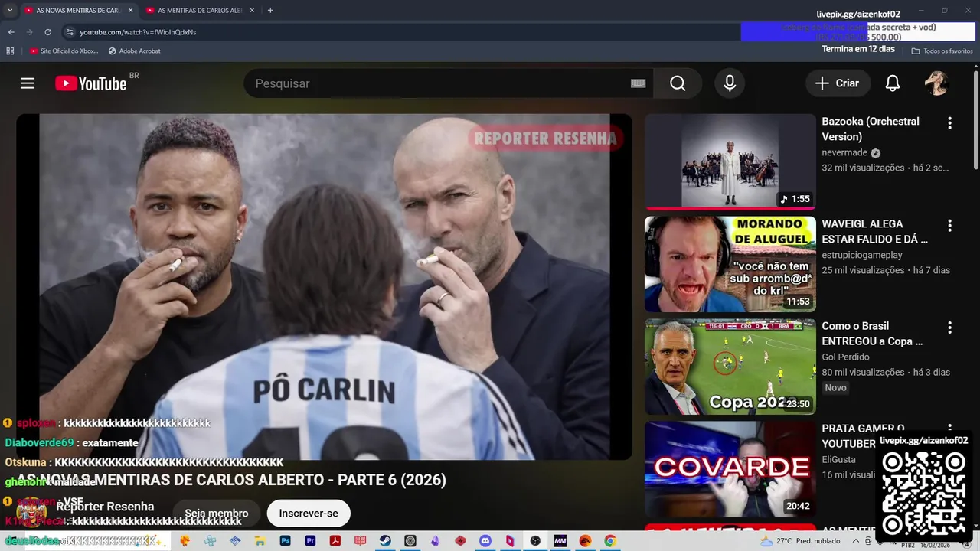Open YouTube notifications bell

[893, 83]
